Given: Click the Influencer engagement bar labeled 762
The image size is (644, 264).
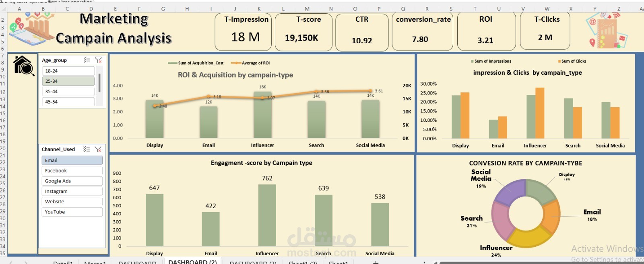Looking at the screenshot, I should (267, 215).
